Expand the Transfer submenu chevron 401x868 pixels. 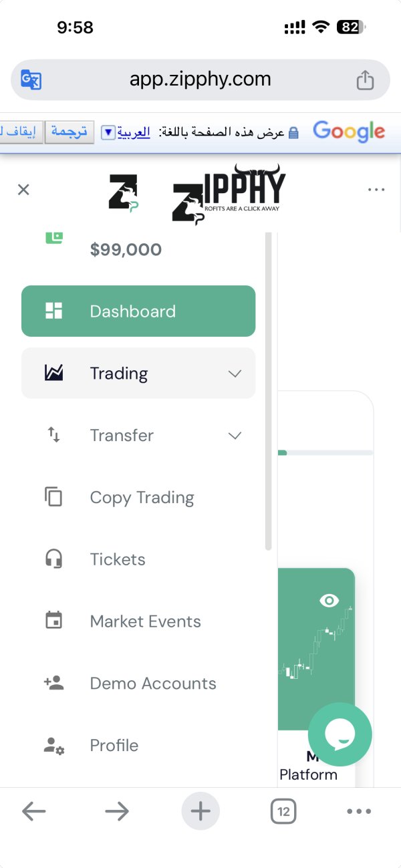click(235, 436)
